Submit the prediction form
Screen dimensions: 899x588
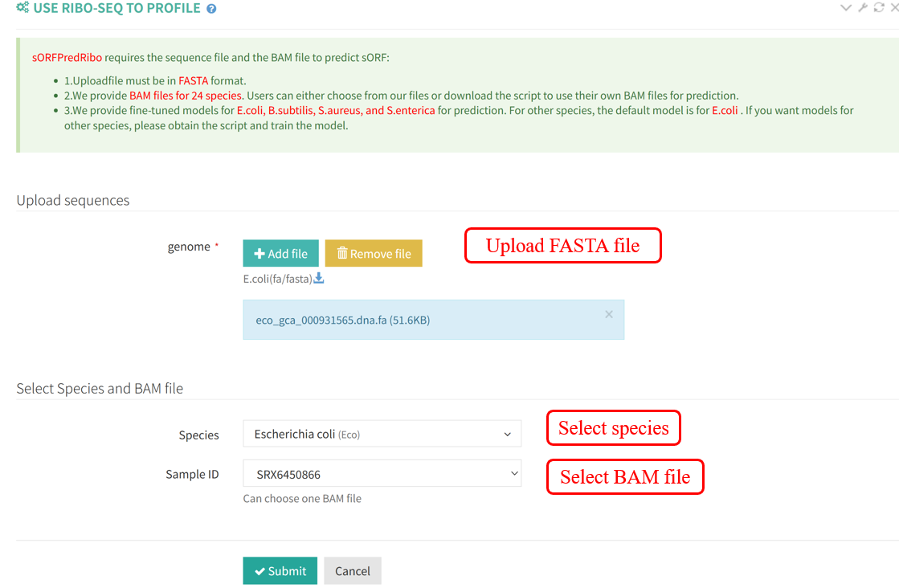[x=280, y=570]
